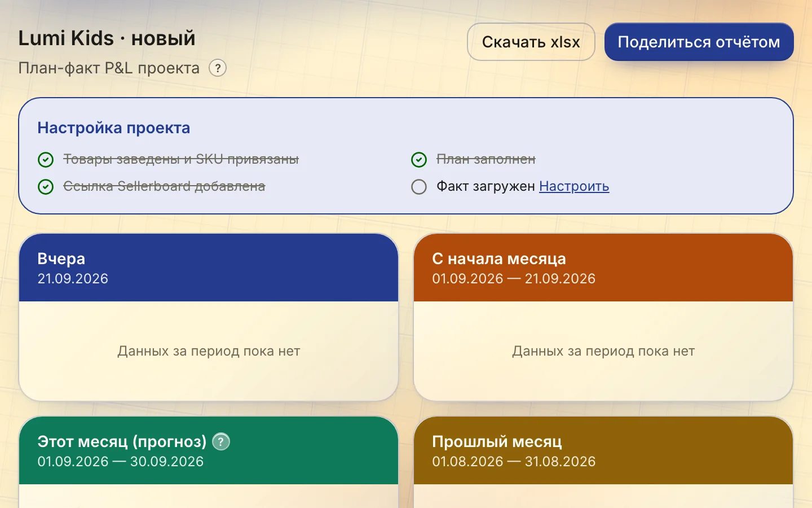Open the Настроить link

tap(574, 186)
